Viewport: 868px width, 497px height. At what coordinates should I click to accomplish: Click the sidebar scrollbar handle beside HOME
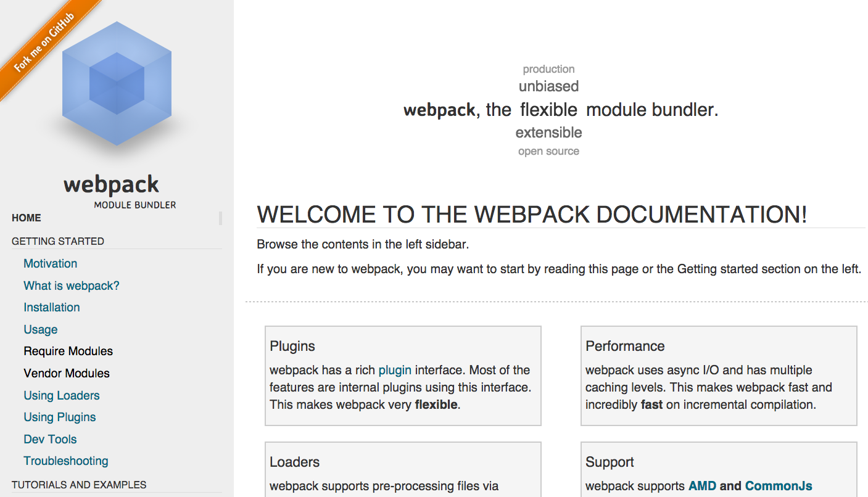click(220, 218)
